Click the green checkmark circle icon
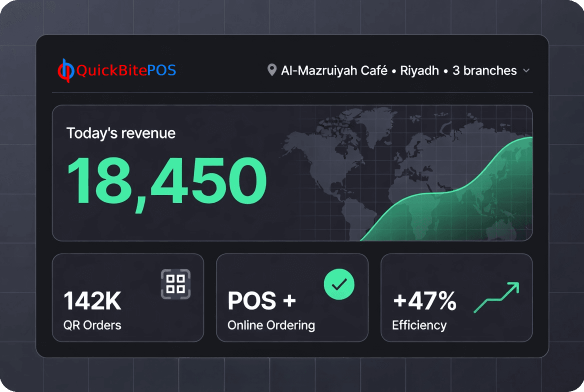This screenshot has width=584, height=392. [339, 284]
